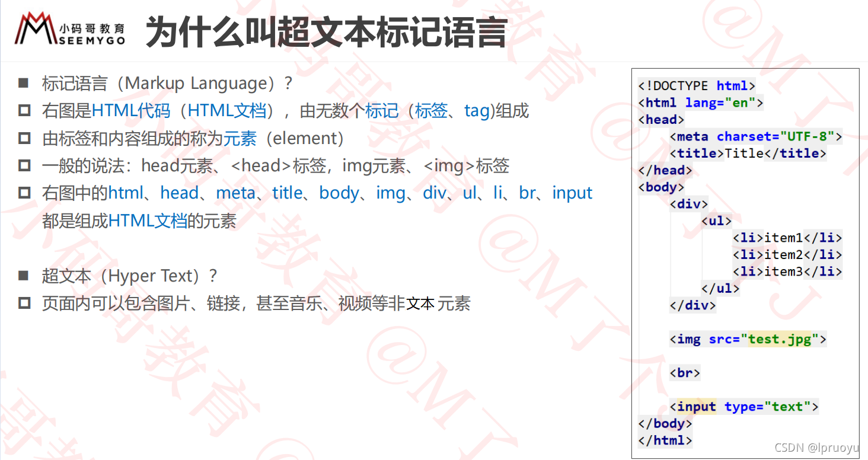Click the CSDN @lpruoyu credit text
868x460 pixels.
[816, 449]
